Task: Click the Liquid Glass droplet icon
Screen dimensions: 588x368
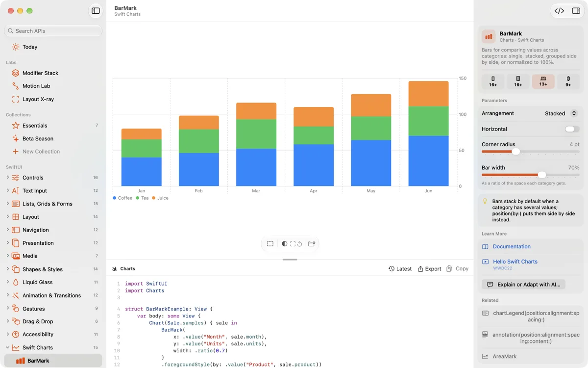Action: [x=16, y=283]
